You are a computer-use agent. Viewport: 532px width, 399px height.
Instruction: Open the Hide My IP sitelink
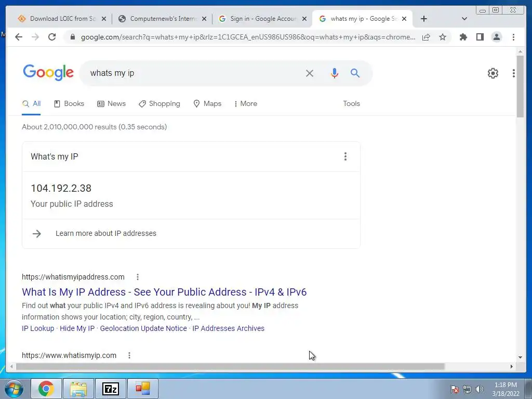click(x=77, y=328)
